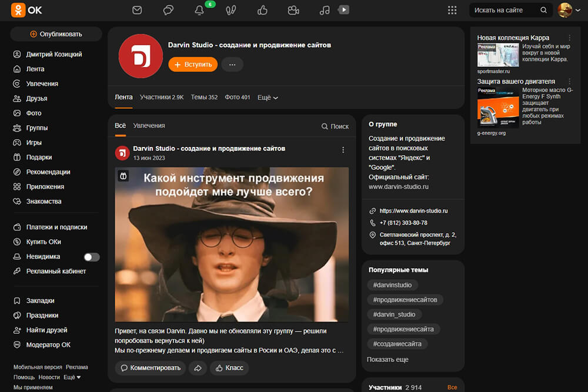Screen dimensions: 588x392
Task: Open the Фото 401 tab
Action: point(238,97)
